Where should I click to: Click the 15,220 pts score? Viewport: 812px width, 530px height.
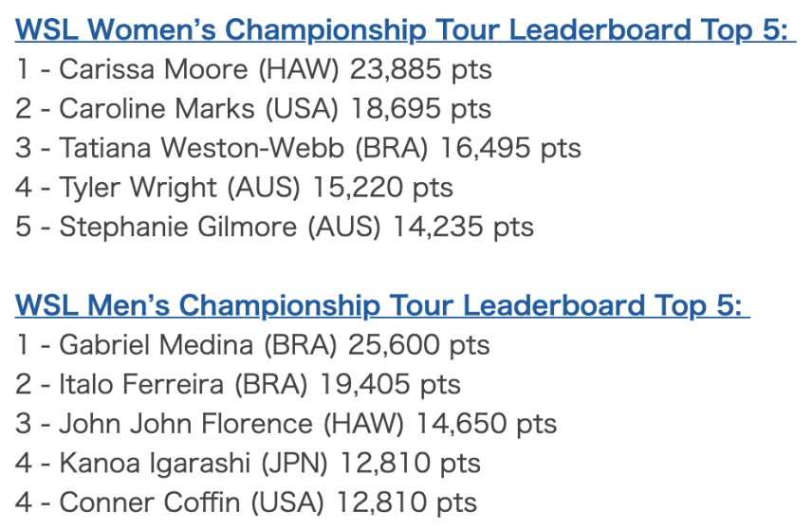tap(383, 188)
